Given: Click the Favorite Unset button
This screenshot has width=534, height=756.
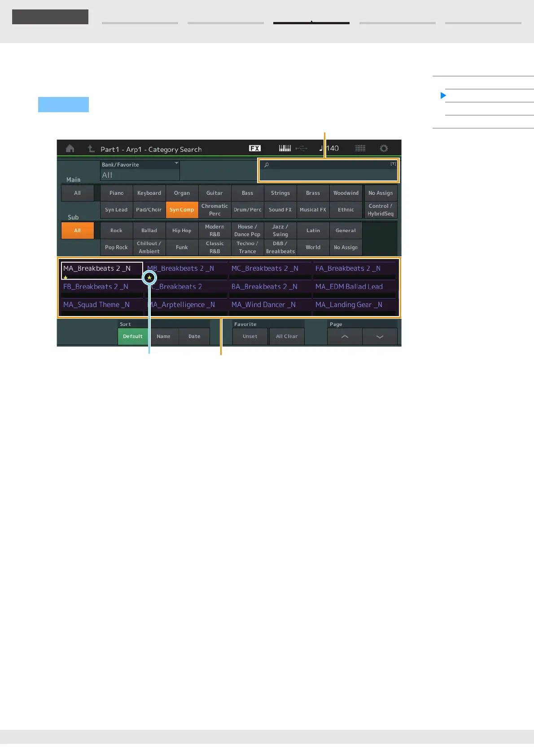Looking at the screenshot, I should (250, 336).
